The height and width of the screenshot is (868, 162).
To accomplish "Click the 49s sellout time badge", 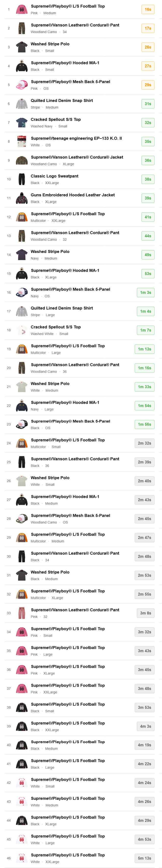I will click(x=148, y=255).
